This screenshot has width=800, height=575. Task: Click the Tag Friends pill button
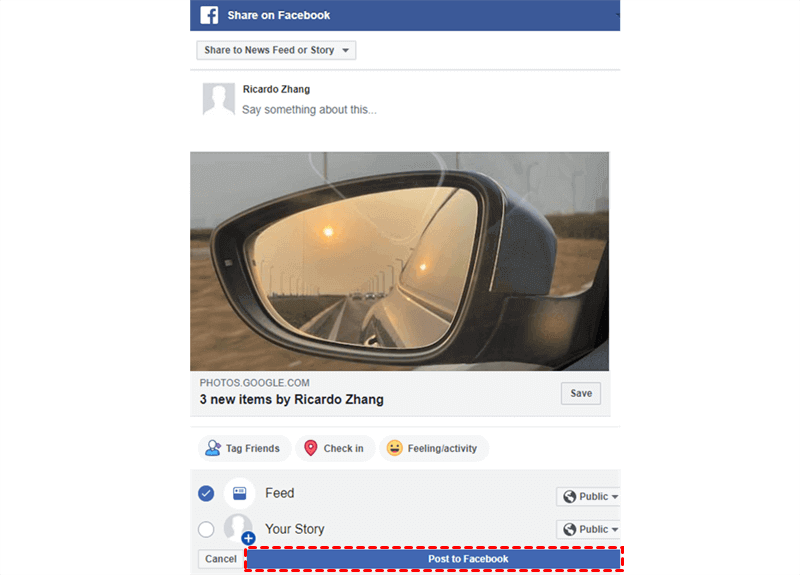(244, 448)
